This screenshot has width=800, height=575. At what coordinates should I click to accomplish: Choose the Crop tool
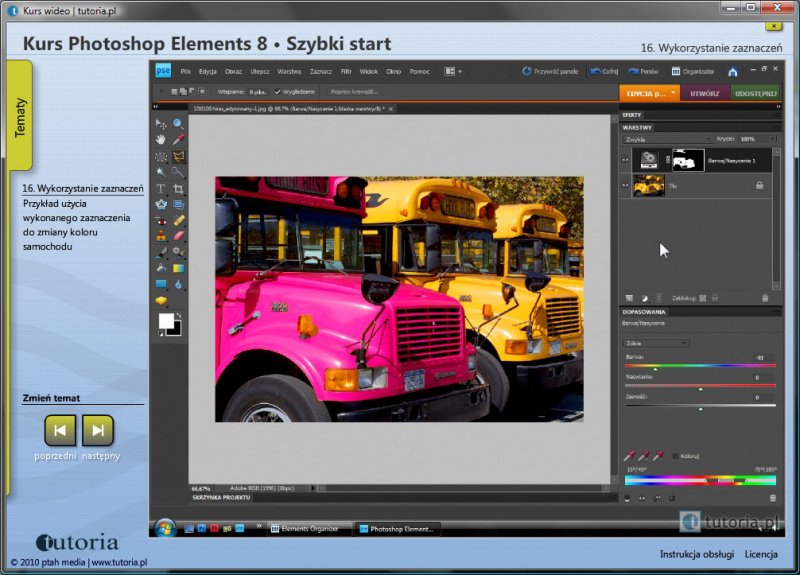(179, 188)
